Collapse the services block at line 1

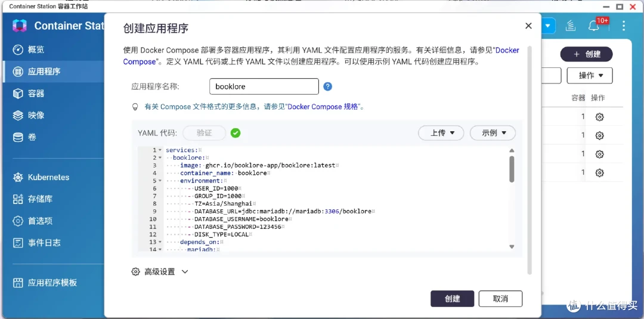pyautogui.click(x=160, y=150)
